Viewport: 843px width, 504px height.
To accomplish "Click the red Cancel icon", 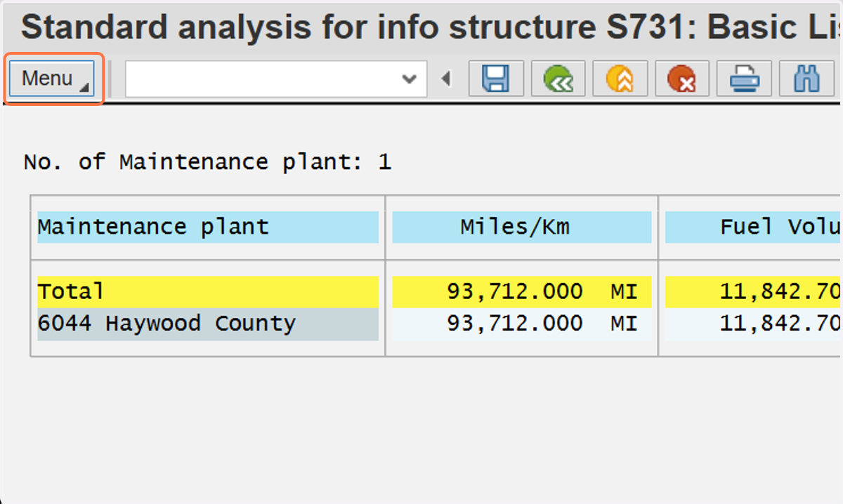I will click(682, 79).
